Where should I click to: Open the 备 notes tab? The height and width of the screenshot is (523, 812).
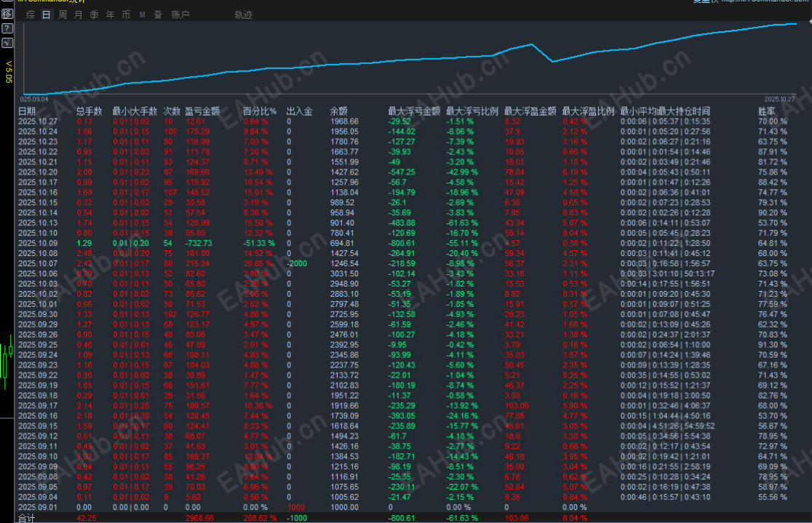pyautogui.click(x=158, y=15)
